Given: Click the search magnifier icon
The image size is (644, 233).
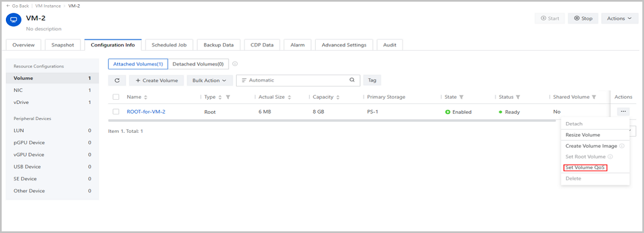Looking at the screenshot, I should pyautogui.click(x=352, y=80).
